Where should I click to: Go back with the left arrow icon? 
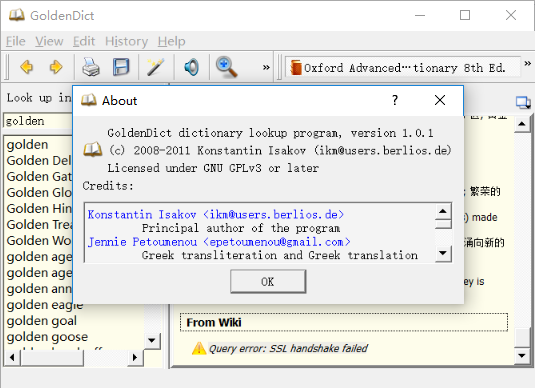[x=27, y=67]
